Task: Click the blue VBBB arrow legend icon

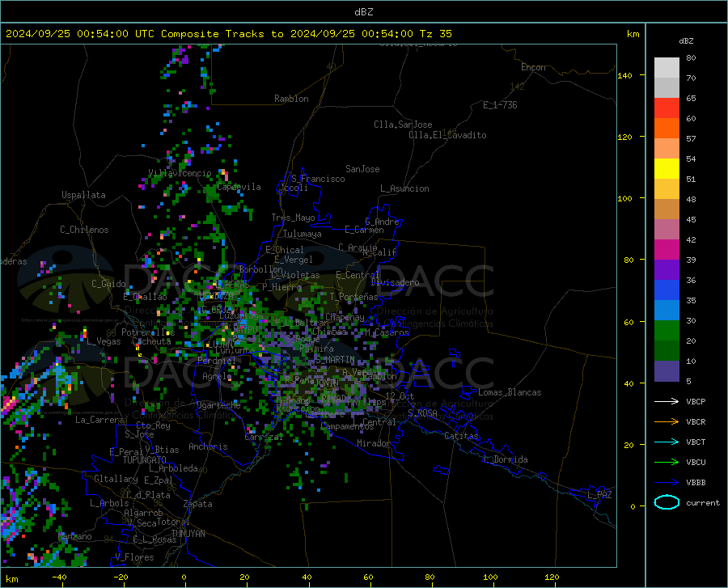Action: (x=667, y=482)
